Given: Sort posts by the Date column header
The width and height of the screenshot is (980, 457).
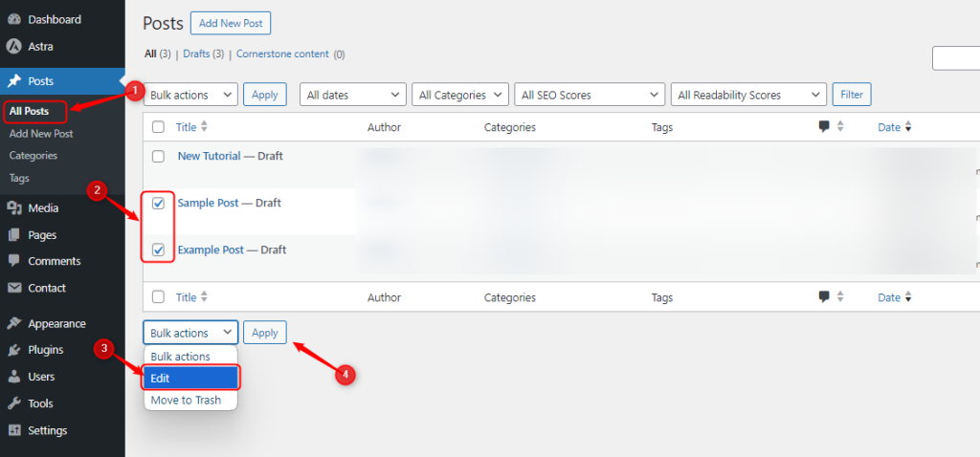Looking at the screenshot, I should [889, 127].
